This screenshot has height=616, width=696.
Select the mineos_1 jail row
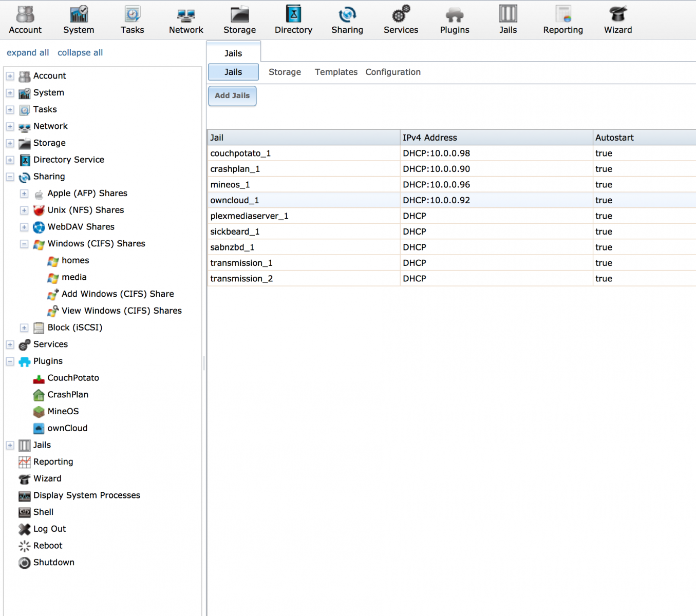tap(452, 185)
